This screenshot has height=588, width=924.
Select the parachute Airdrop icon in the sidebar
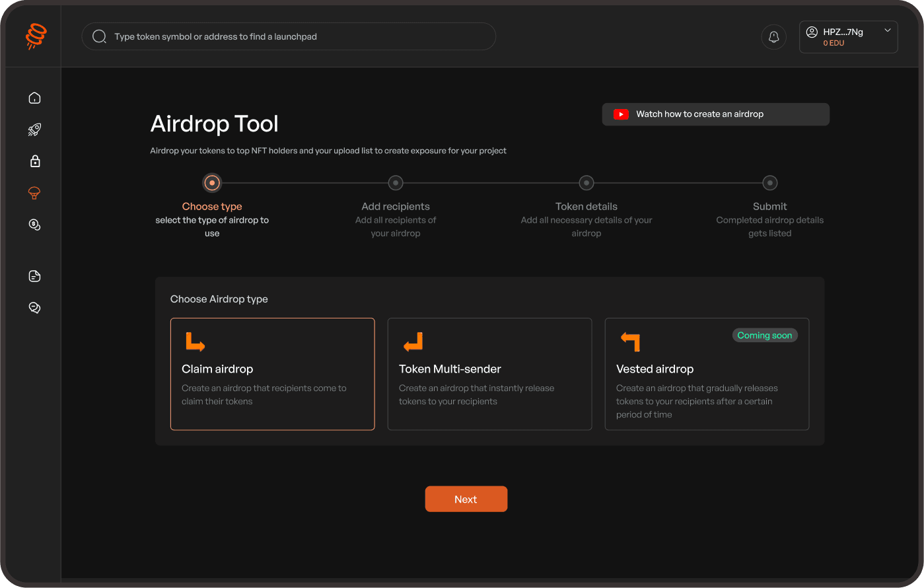coord(34,192)
